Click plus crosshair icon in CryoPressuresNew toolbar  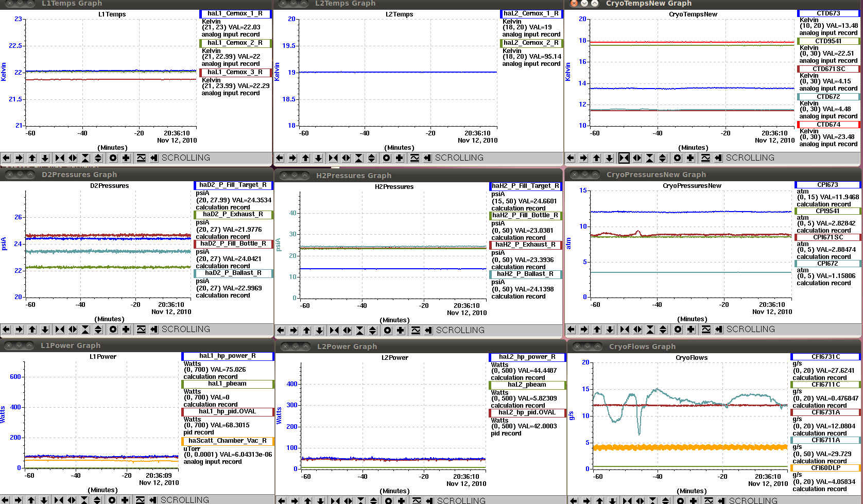click(x=691, y=329)
